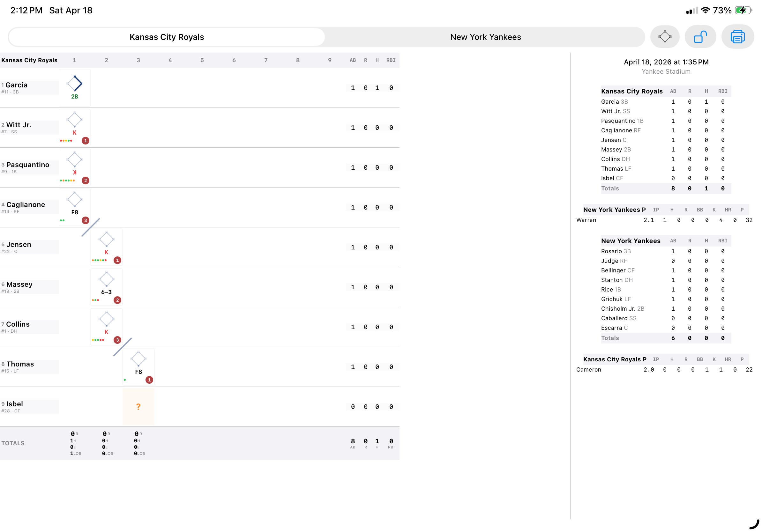This screenshot has width=762, height=532.
Task: Switch to New York Yankees tab
Action: (x=485, y=37)
